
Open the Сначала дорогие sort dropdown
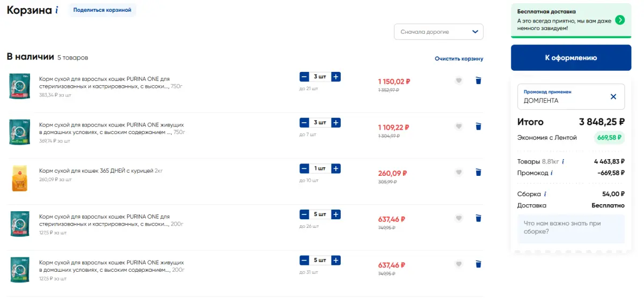point(438,32)
